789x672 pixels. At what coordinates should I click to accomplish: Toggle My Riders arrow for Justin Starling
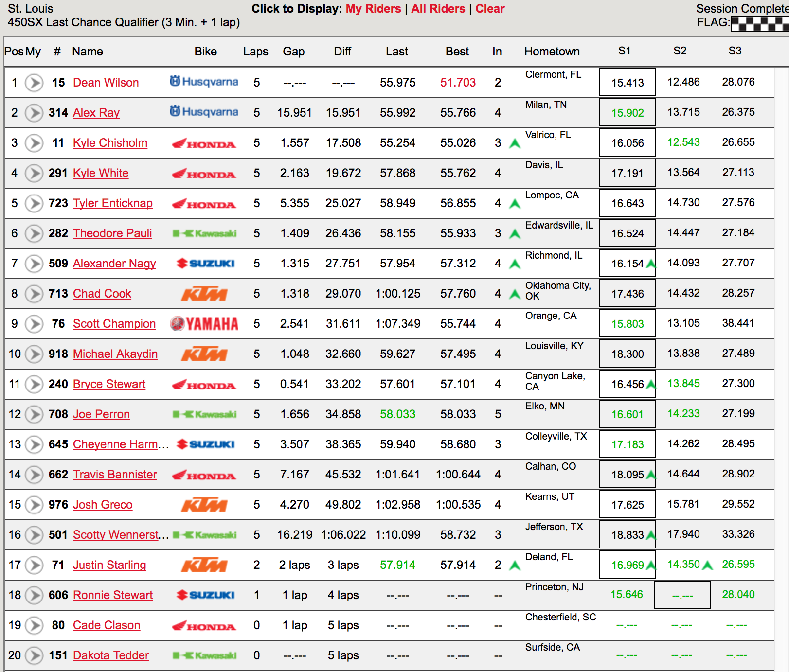pos(34,565)
